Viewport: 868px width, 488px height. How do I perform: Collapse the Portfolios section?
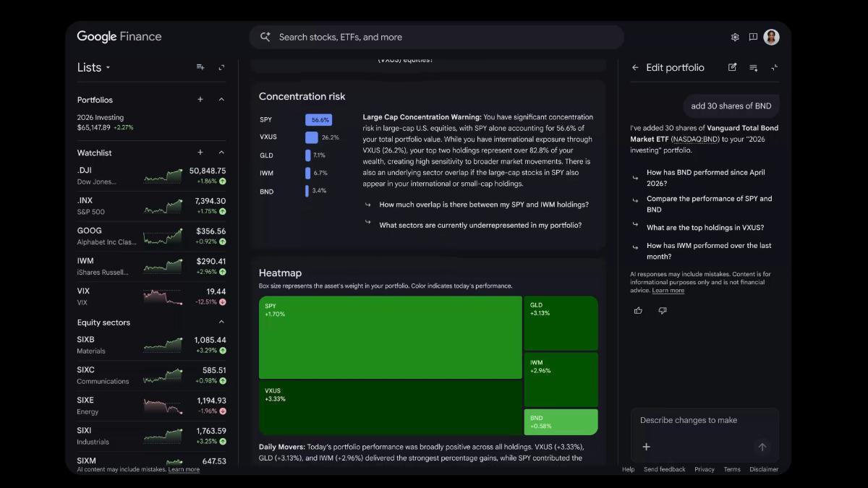[x=221, y=100]
